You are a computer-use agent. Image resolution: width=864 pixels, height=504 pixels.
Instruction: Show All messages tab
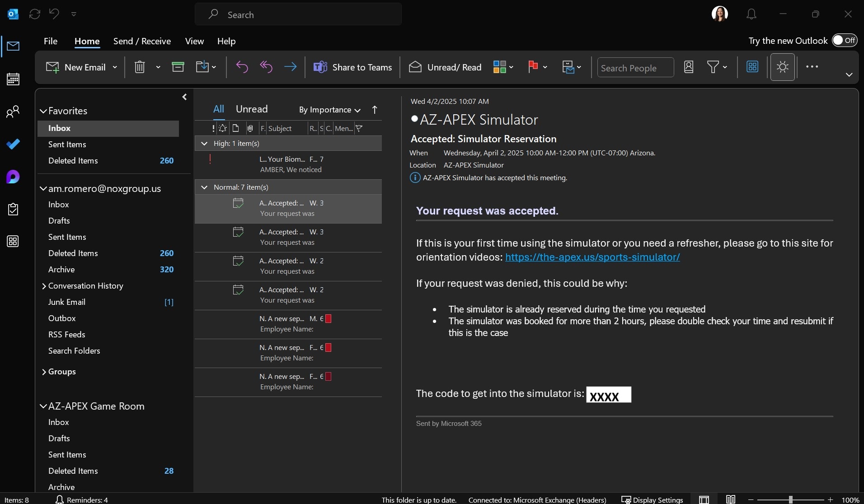coord(219,109)
